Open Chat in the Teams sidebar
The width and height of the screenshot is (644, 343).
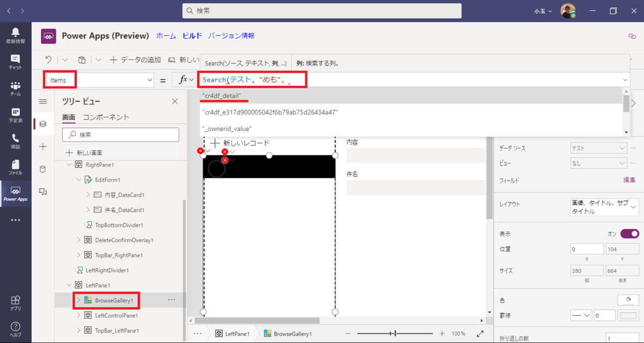(x=15, y=62)
